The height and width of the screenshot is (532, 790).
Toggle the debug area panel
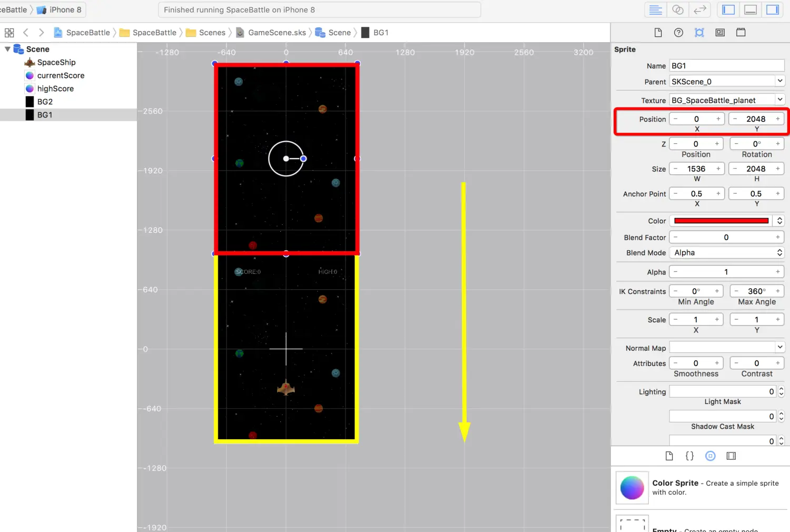pyautogui.click(x=750, y=10)
